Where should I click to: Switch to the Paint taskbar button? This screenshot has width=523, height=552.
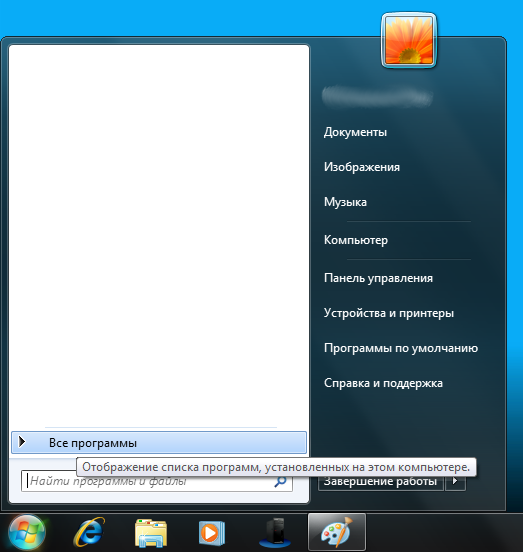point(337,532)
